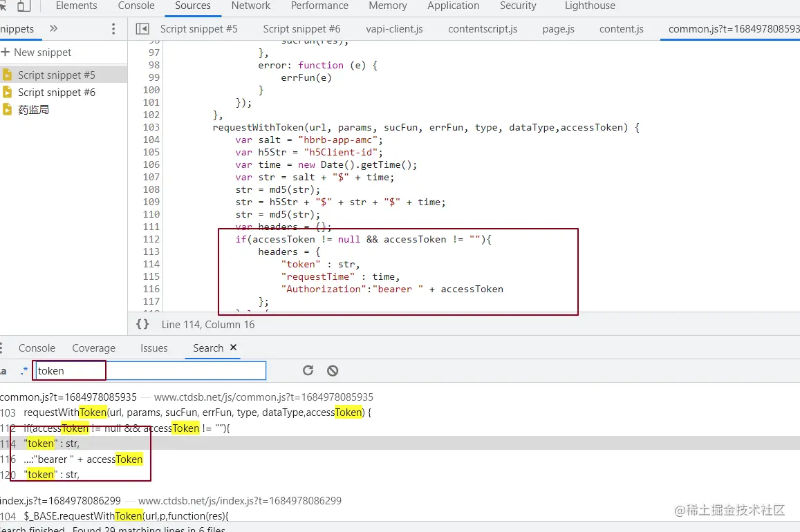Open the Elements panel tab
The width and height of the screenshot is (800, 532).
coord(76,6)
